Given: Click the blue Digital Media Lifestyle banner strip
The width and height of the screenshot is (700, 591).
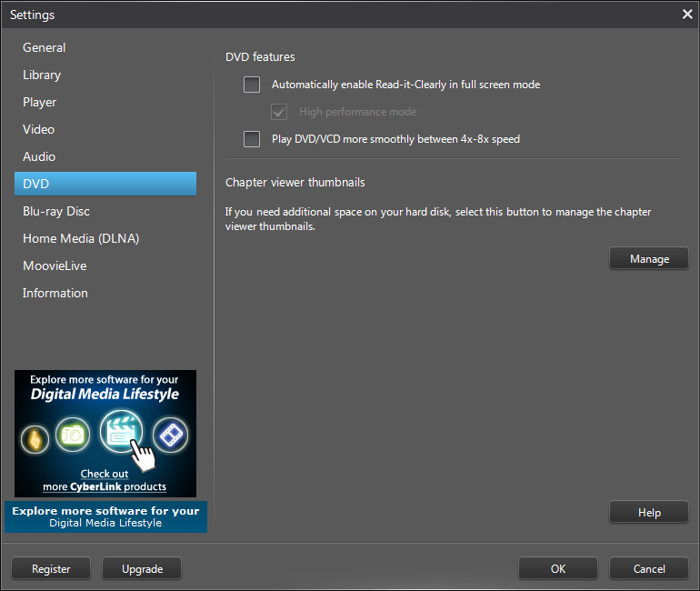Looking at the screenshot, I should pos(105,516).
